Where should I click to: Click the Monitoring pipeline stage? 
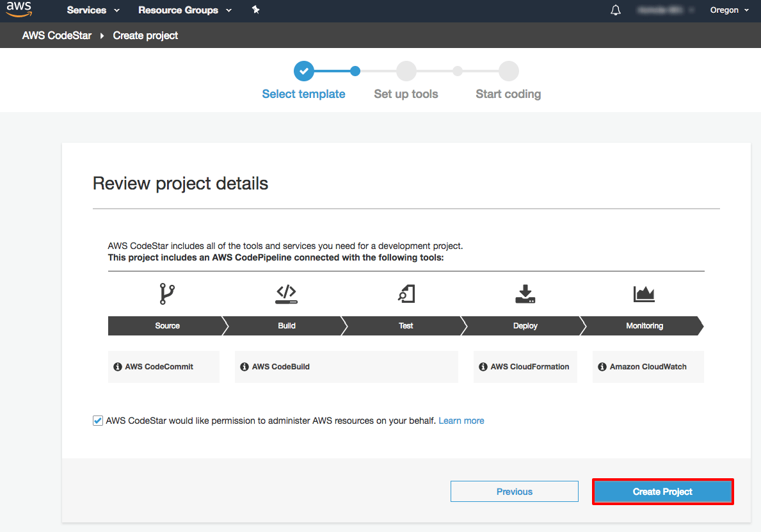coord(644,326)
